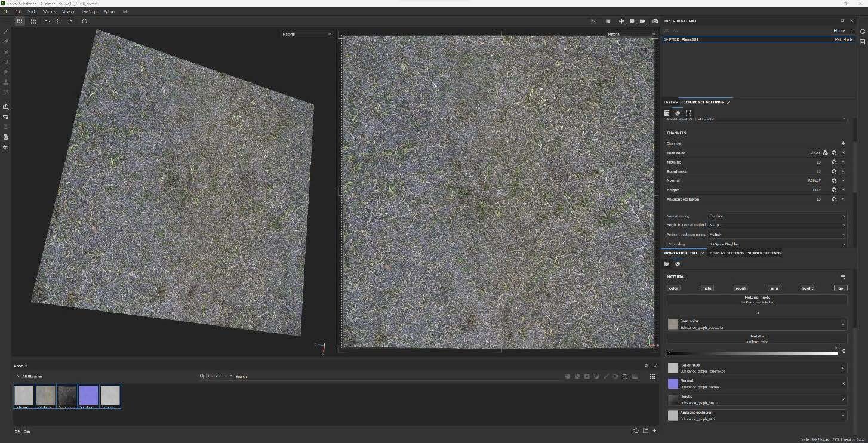Switch to the LAYERS tab

tap(670, 102)
